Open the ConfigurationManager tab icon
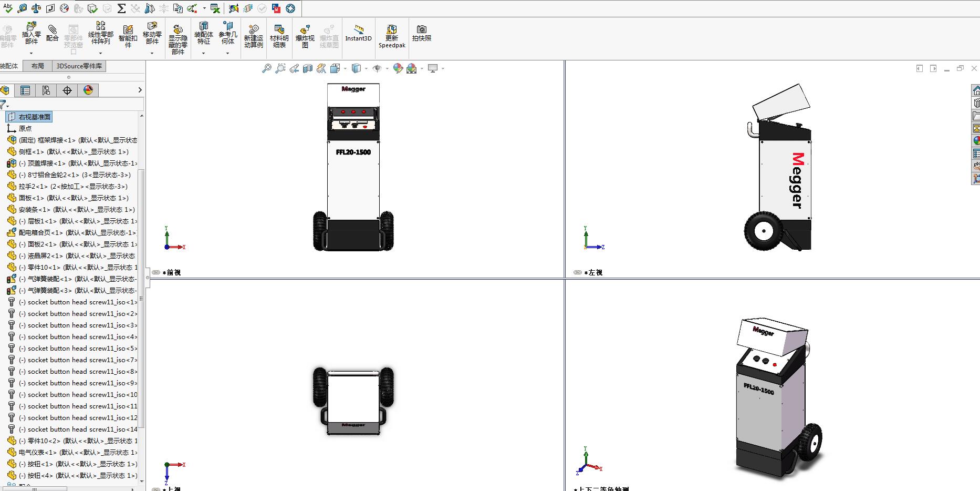The height and width of the screenshot is (491, 980). (x=46, y=90)
